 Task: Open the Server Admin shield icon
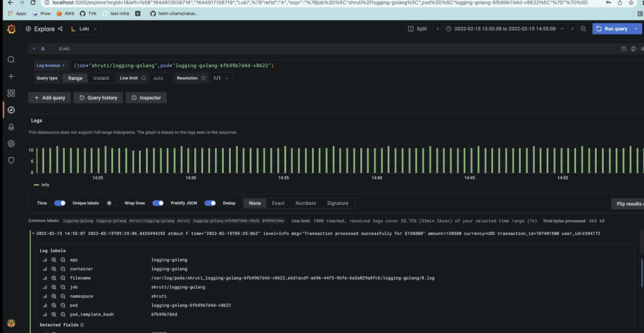[11, 160]
